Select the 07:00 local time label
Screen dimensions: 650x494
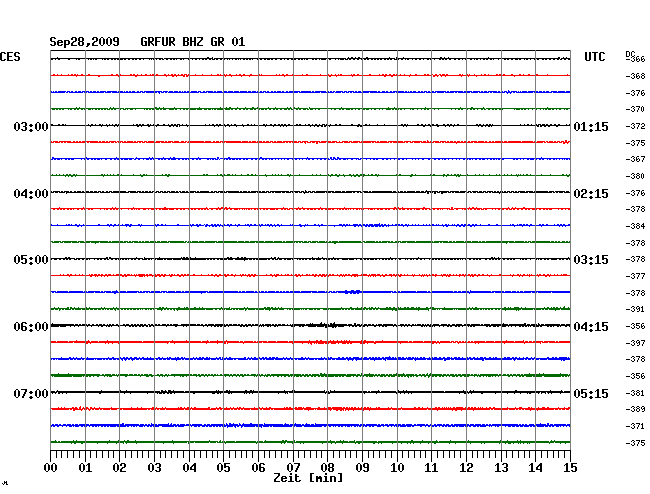(31, 393)
